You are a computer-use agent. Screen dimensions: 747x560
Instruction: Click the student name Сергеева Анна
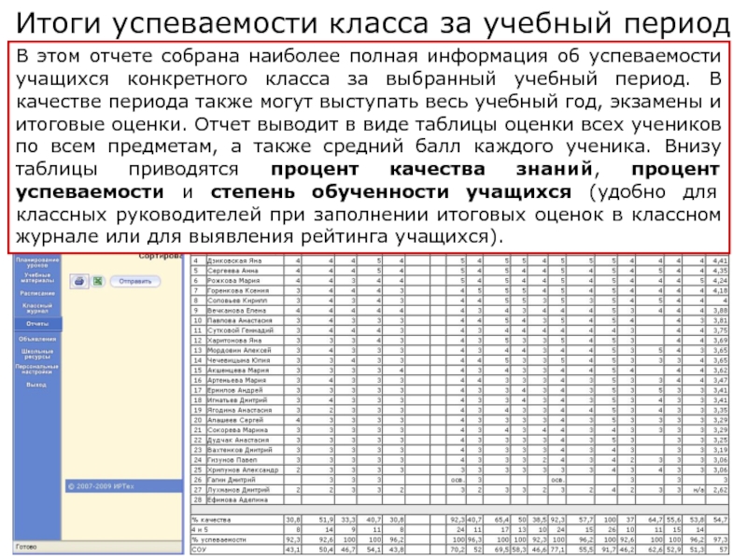(233, 271)
